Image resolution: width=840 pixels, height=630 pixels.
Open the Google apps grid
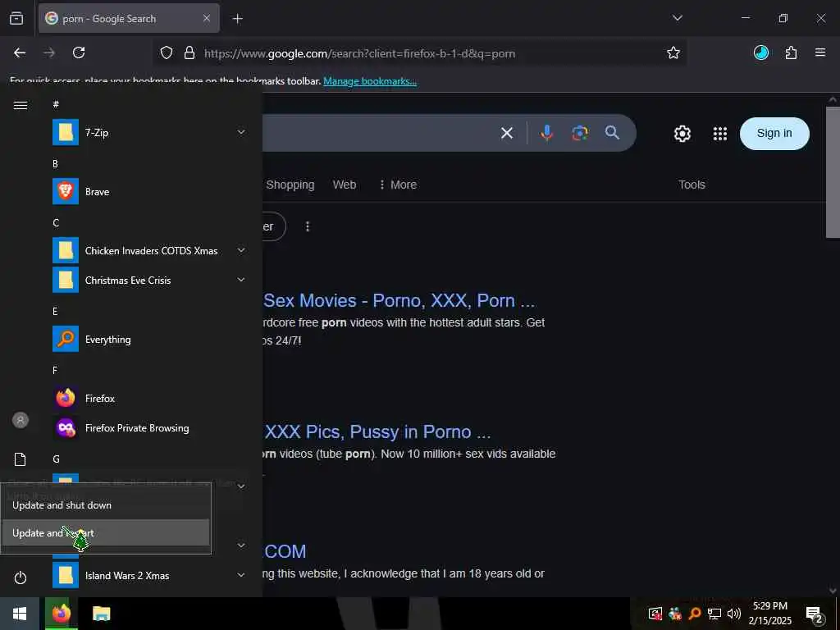point(720,134)
